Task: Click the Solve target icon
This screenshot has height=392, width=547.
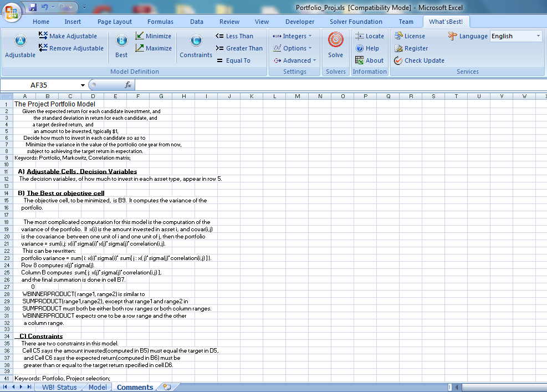Action: (336, 40)
